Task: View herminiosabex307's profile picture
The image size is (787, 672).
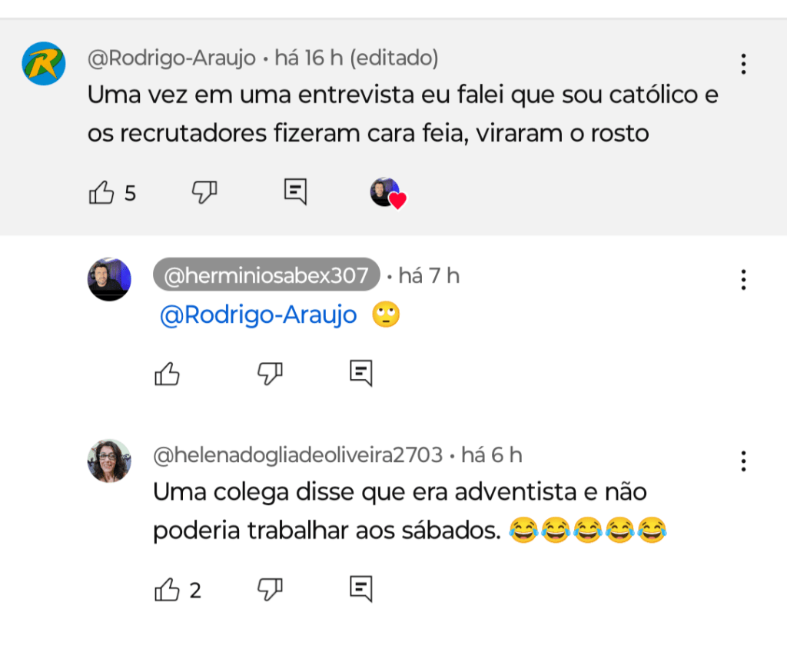Action: [109, 279]
